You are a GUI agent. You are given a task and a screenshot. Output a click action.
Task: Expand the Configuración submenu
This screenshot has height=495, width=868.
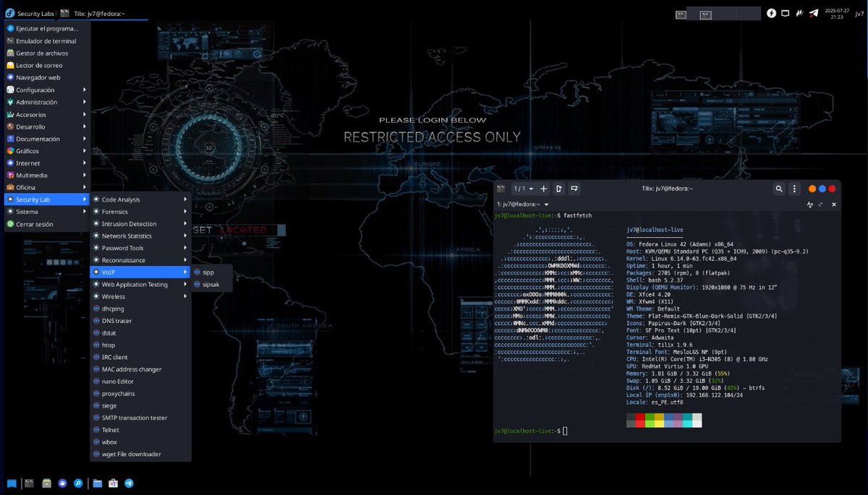coord(47,90)
